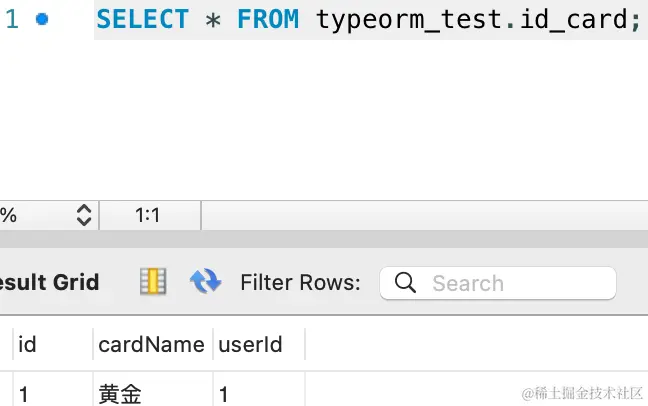Sort by the cardName column header
This screenshot has width=648, height=406.
(151, 345)
